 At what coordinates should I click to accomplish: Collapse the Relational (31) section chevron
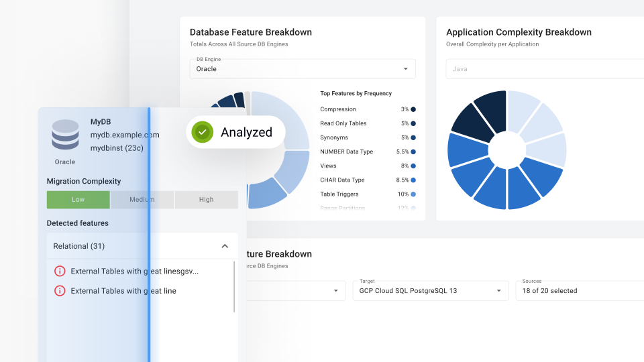(x=225, y=246)
